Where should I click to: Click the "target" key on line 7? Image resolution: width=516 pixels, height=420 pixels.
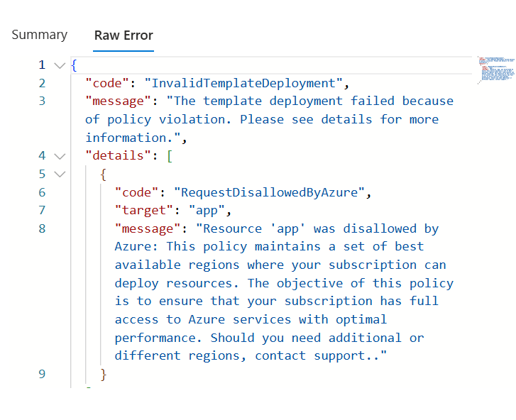pyautogui.click(x=144, y=210)
